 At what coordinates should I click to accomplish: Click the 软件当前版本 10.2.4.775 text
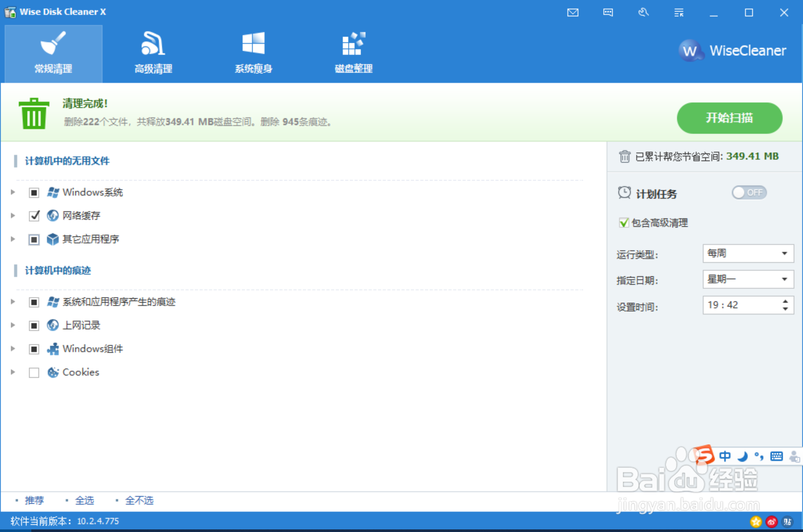65,521
